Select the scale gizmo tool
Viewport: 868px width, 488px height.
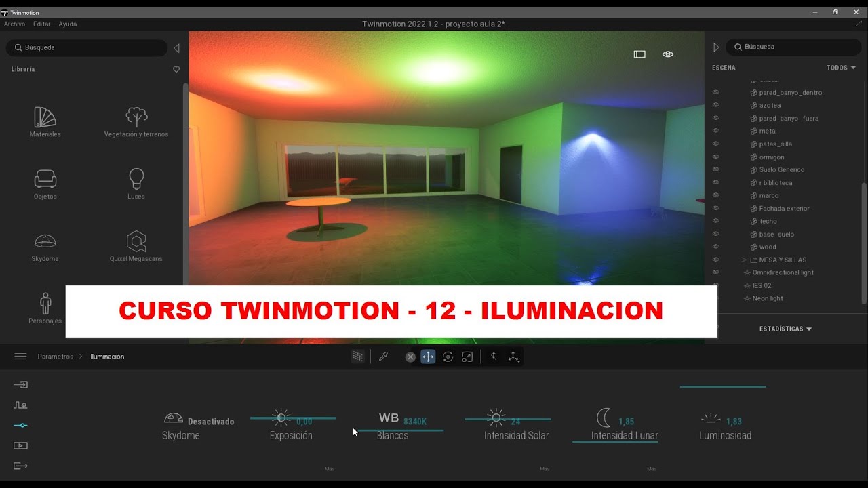tap(467, 357)
